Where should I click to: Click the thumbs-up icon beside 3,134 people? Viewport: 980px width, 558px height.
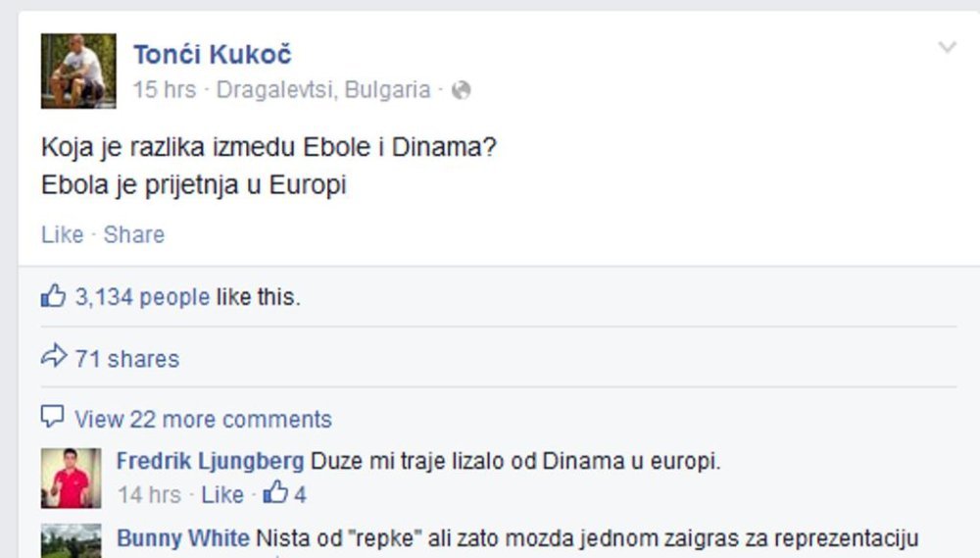point(53,296)
